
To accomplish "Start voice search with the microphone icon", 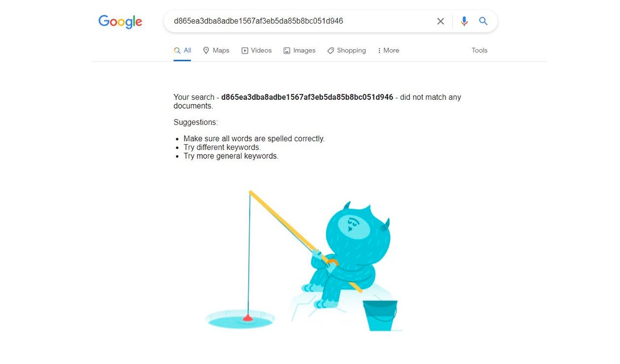I will 464,21.
